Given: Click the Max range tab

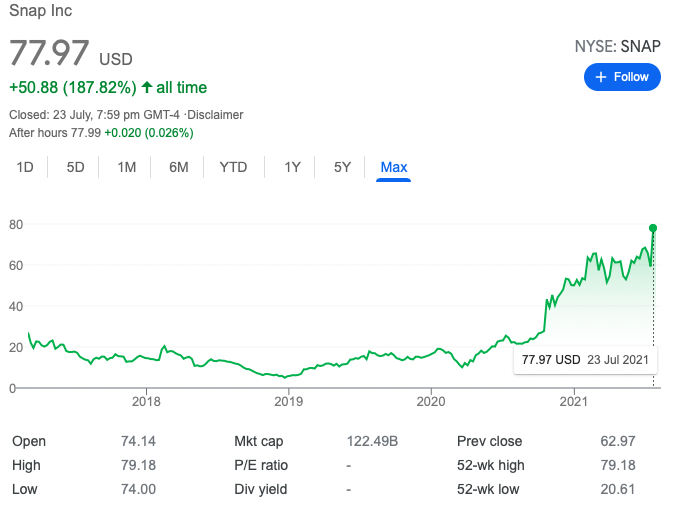Looking at the screenshot, I should click(394, 167).
